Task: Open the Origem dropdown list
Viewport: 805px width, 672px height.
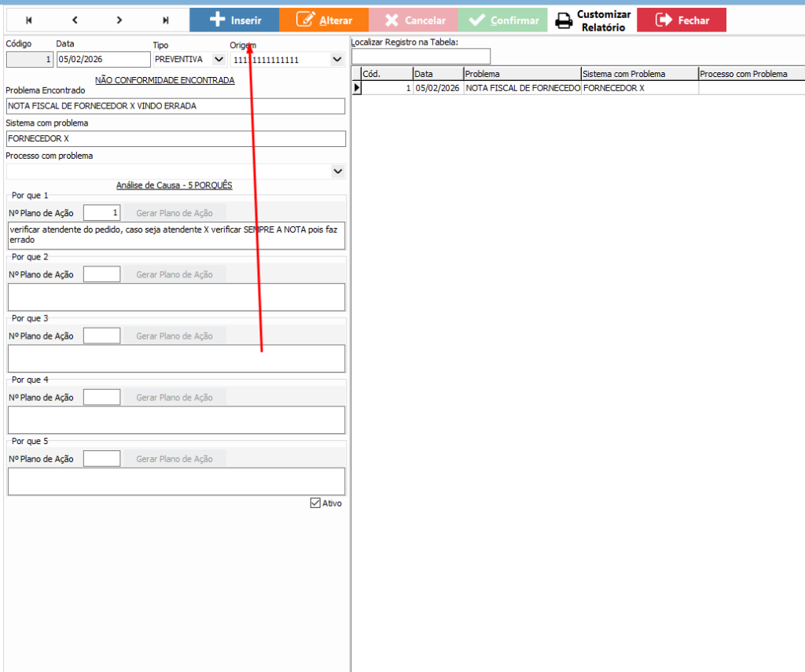Action: tap(336, 60)
